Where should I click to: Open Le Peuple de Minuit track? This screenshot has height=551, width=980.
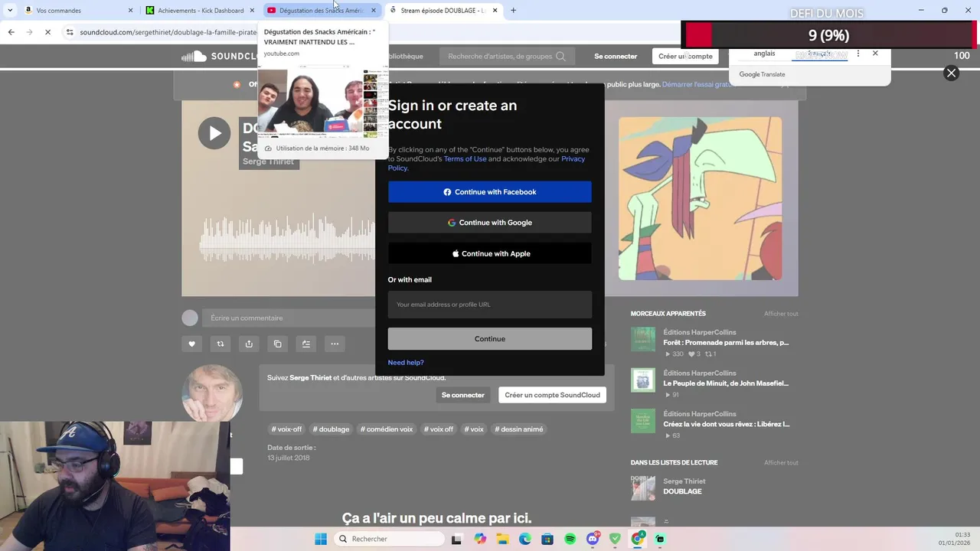coord(726,383)
